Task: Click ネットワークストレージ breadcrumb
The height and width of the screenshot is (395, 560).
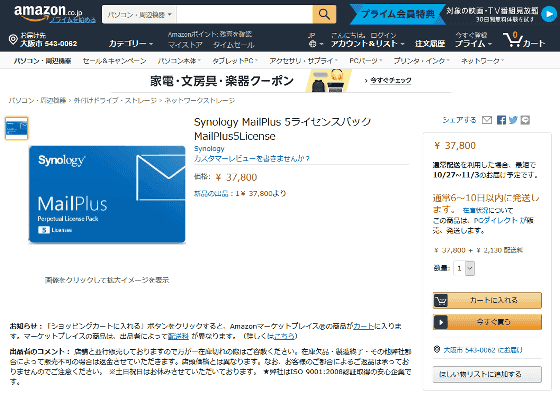Action: click(x=200, y=100)
